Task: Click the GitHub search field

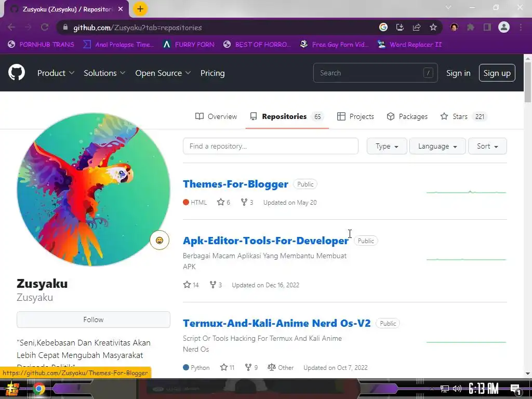Action: [375, 73]
